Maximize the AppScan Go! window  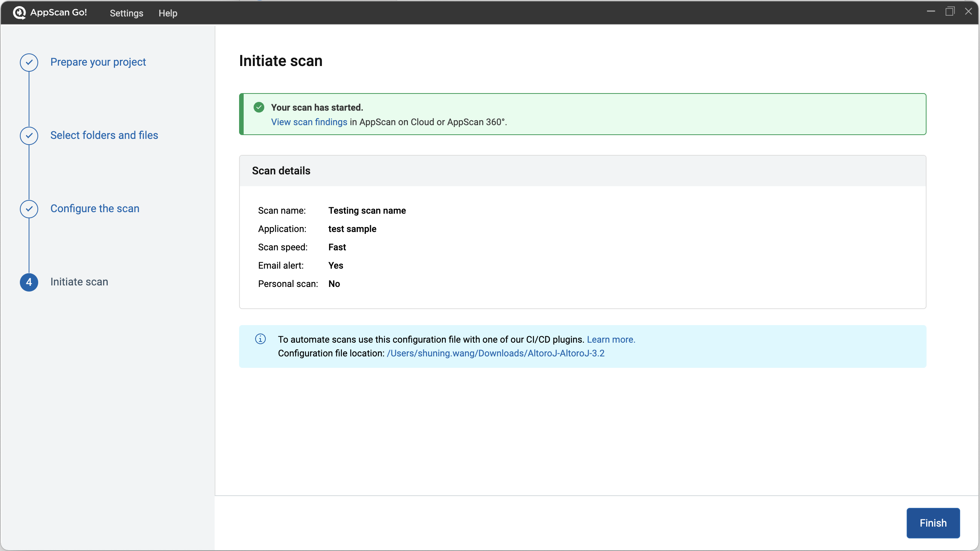click(x=950, y=11)
